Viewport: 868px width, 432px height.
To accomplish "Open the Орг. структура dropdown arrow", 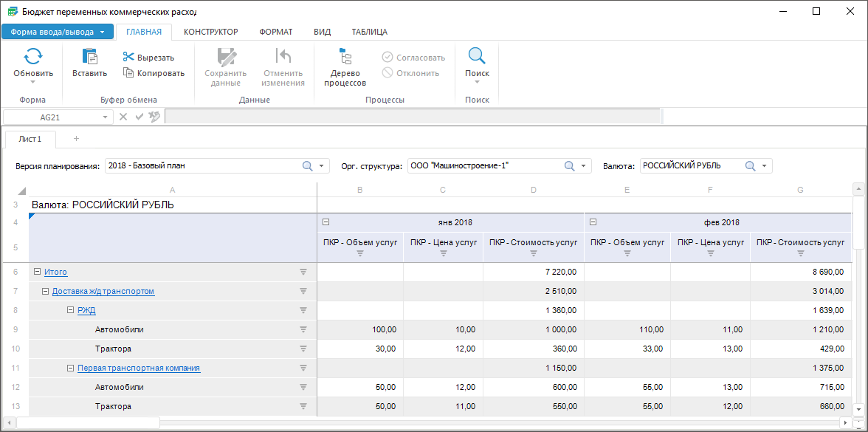I will (x=583, y=166).
